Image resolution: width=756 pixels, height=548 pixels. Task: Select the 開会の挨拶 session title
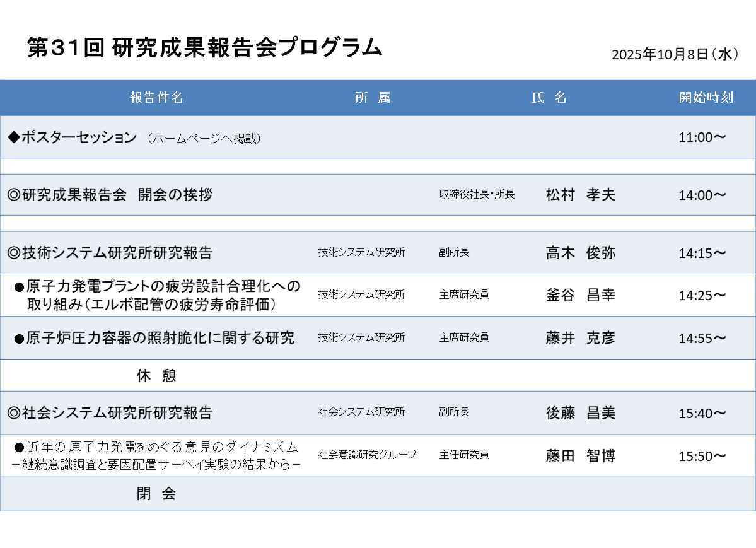[x=110, y=195]
